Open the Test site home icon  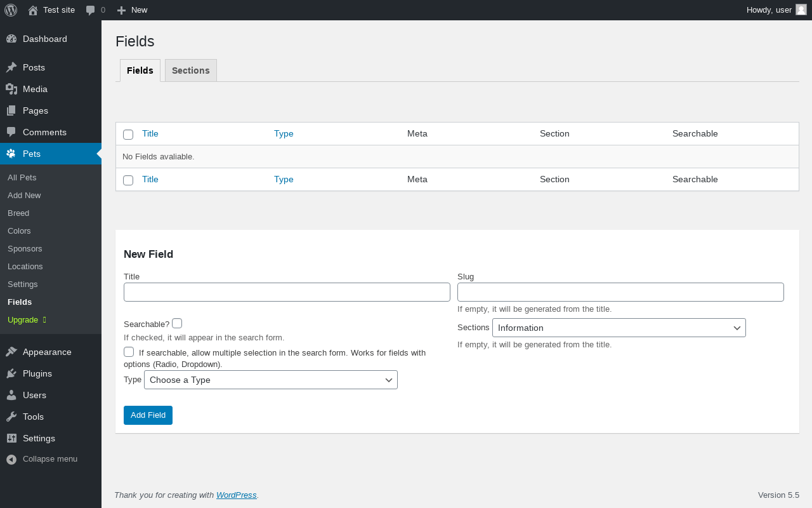[x=33, y=10]
